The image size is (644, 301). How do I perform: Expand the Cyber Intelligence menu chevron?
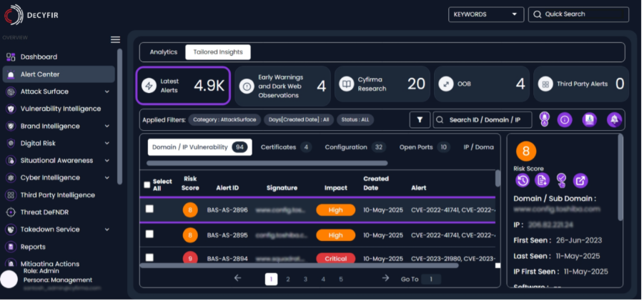click(x=107, y=178)
